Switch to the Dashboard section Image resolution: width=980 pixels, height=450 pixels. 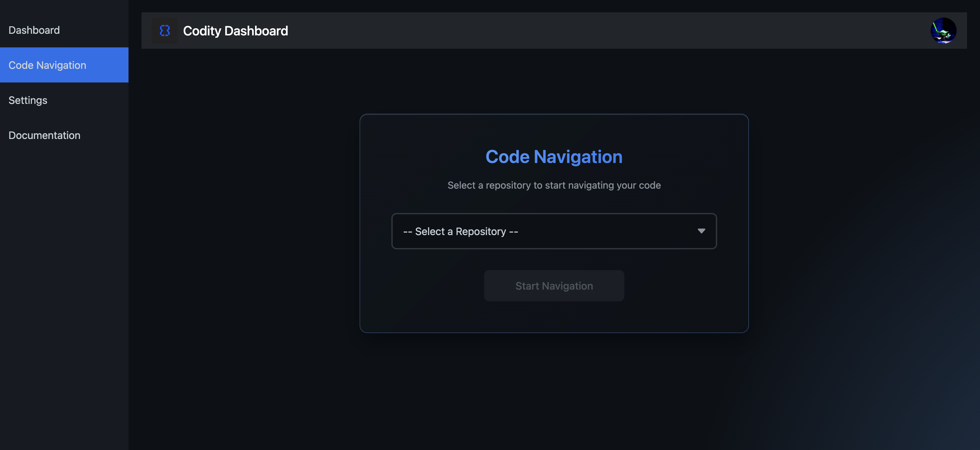point(34,30)
